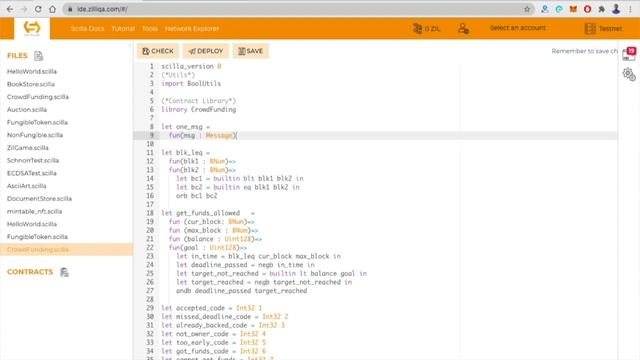640x360 pixels.
Task: Click line number 18 in gutter
Action: click(x=150, y=213)
